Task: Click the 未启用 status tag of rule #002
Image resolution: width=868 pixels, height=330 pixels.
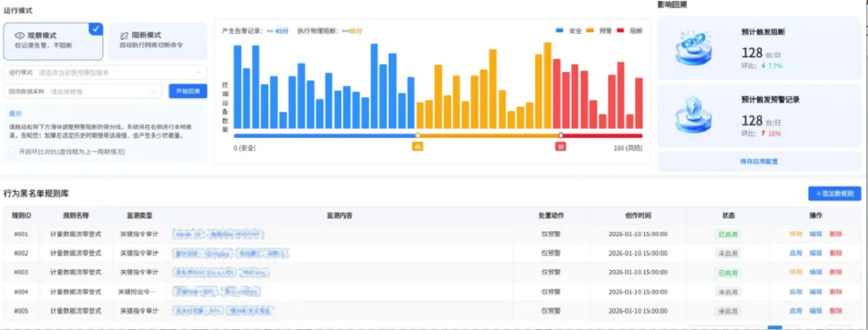Action: tap(727, 253)
